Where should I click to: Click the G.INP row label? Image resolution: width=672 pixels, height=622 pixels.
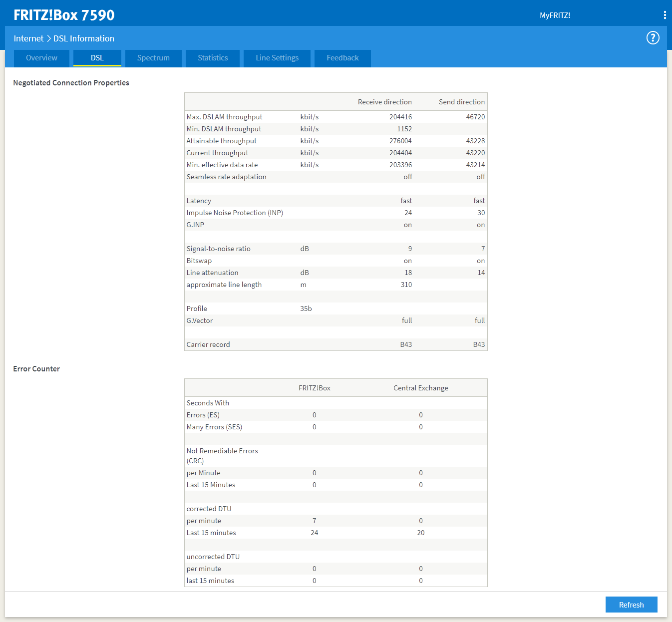pos(195,225)
